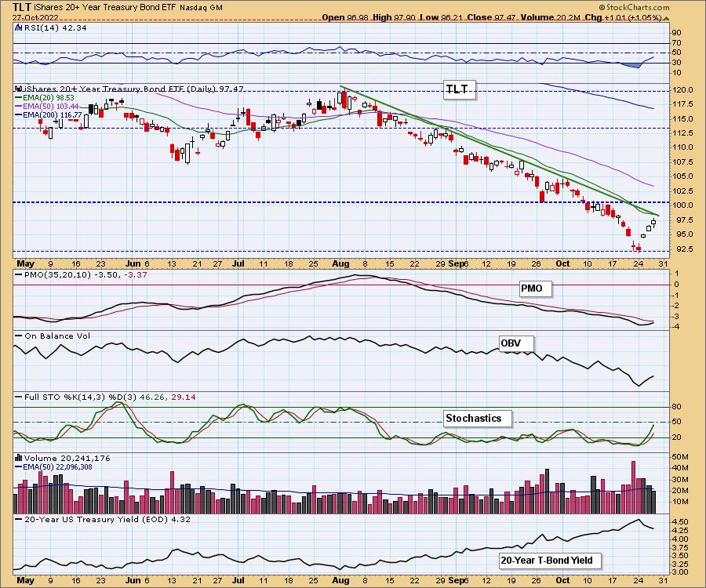Click the green line marker for EMA(20)
This screenshot has height=588, width=706.
coord(18,98)
